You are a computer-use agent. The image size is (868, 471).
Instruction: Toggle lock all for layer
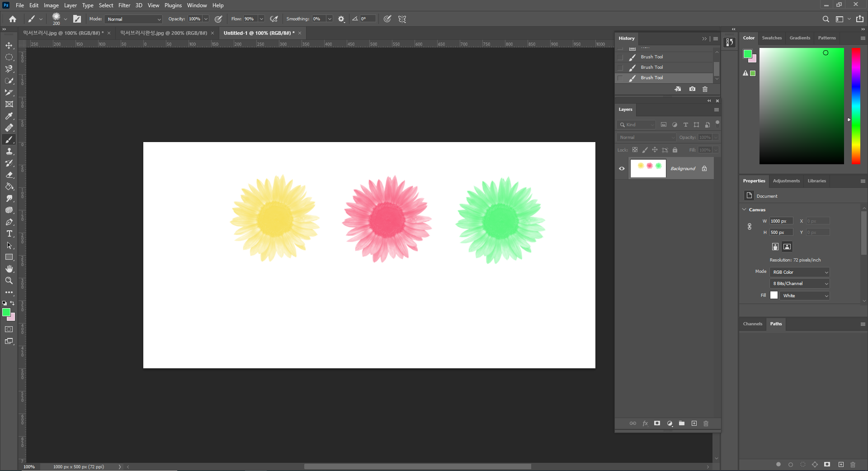[675, 150]
